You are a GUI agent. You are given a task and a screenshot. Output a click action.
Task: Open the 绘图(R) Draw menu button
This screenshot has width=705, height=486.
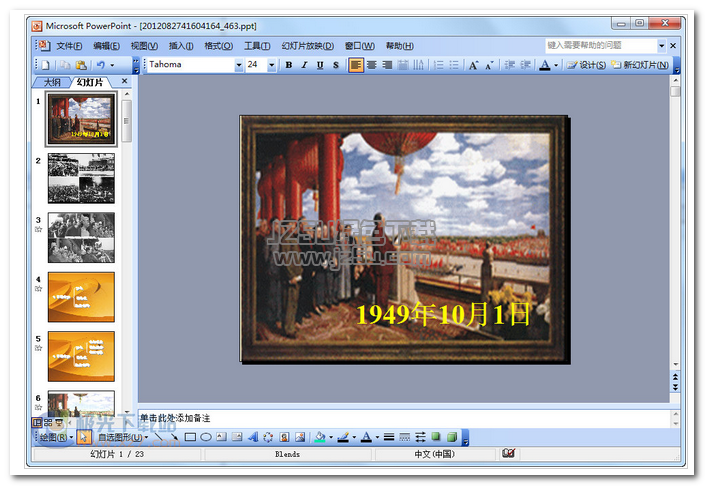point(57,437)
